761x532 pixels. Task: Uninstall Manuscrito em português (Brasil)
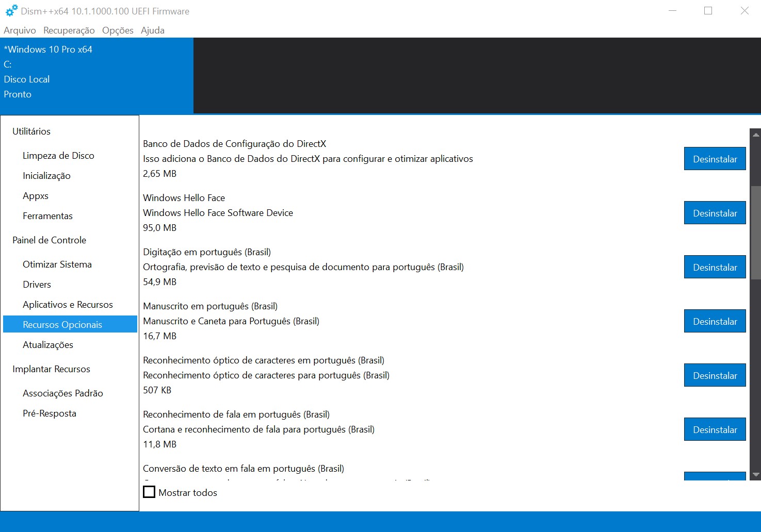click(x=715, y=321)
